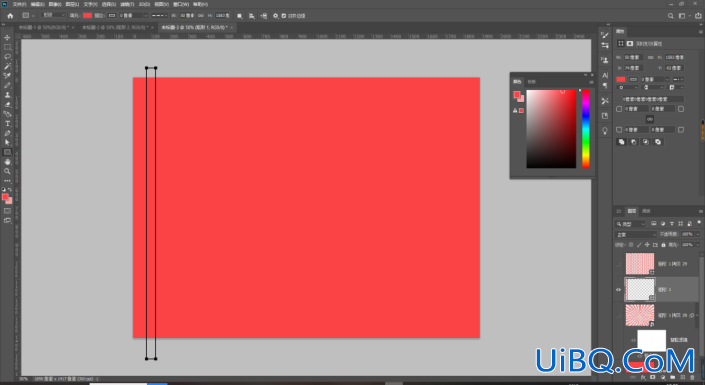
Task: Select the Horizontal Type tool
Action: (x=7, y=124)
